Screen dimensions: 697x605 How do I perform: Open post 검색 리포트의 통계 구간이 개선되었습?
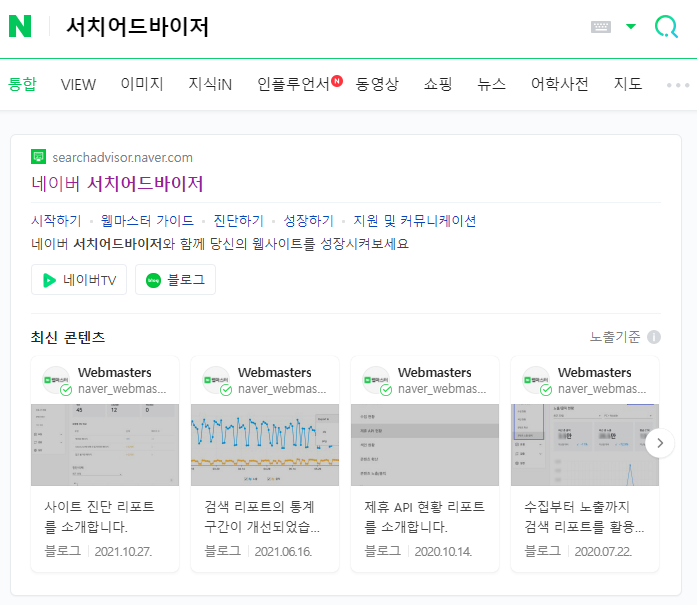click(262, 517)
